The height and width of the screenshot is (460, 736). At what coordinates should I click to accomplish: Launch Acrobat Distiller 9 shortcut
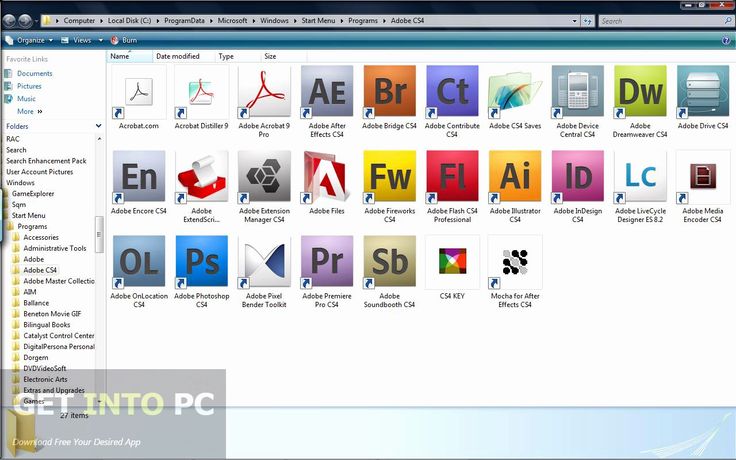pos(201,92)
